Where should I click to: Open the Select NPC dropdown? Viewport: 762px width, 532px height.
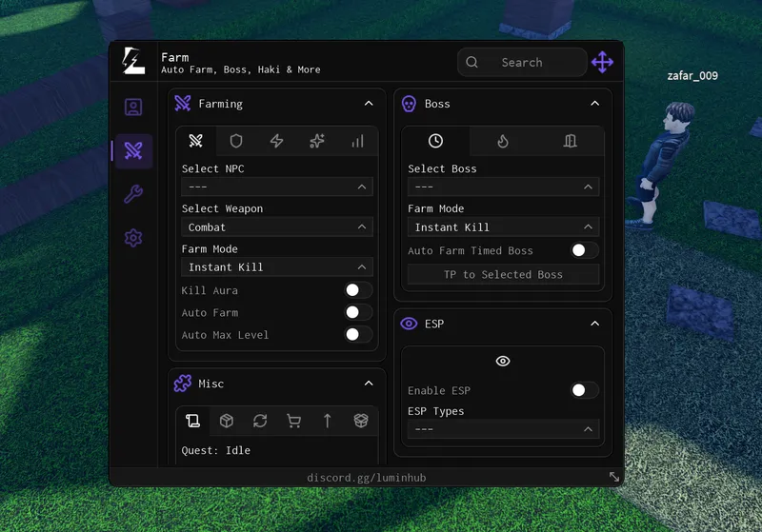(x=277, y=187)
